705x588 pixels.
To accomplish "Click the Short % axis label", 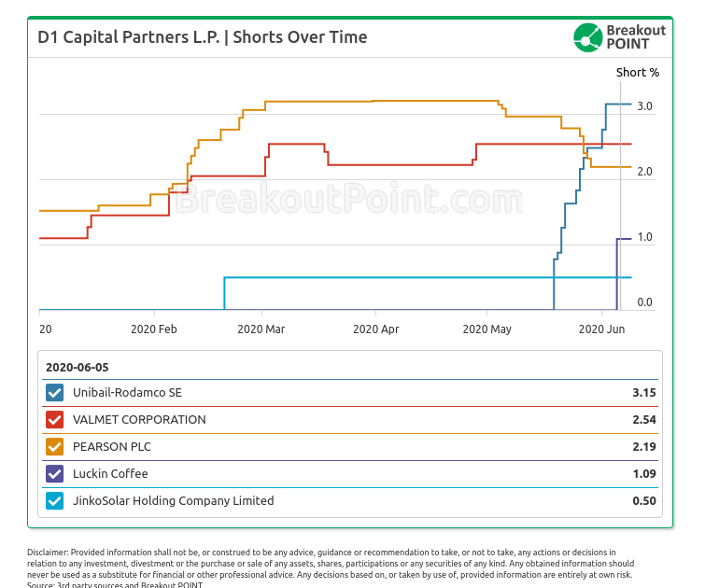I will pyautogui.click(x=638, y=72).
